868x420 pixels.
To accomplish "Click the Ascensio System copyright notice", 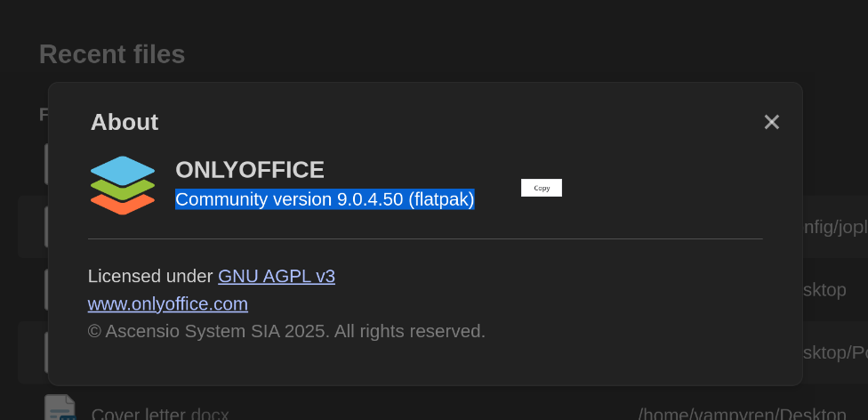I will point(286,331).
